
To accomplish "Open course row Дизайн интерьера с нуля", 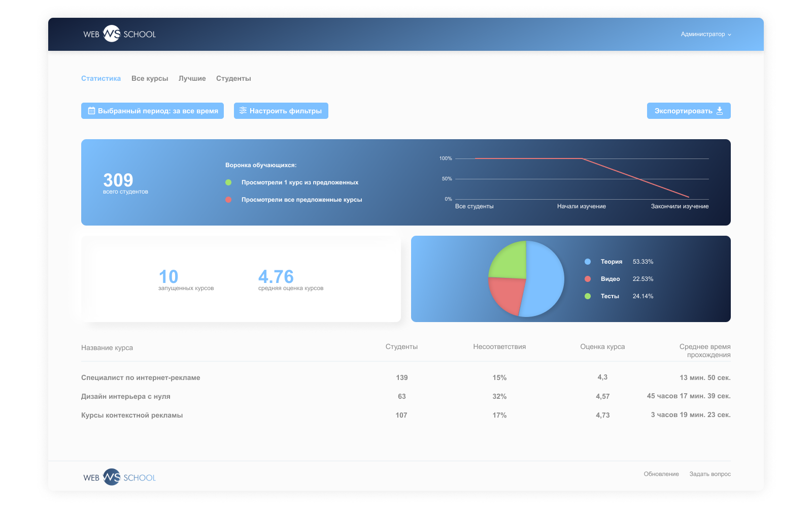I will pos(126,396).
